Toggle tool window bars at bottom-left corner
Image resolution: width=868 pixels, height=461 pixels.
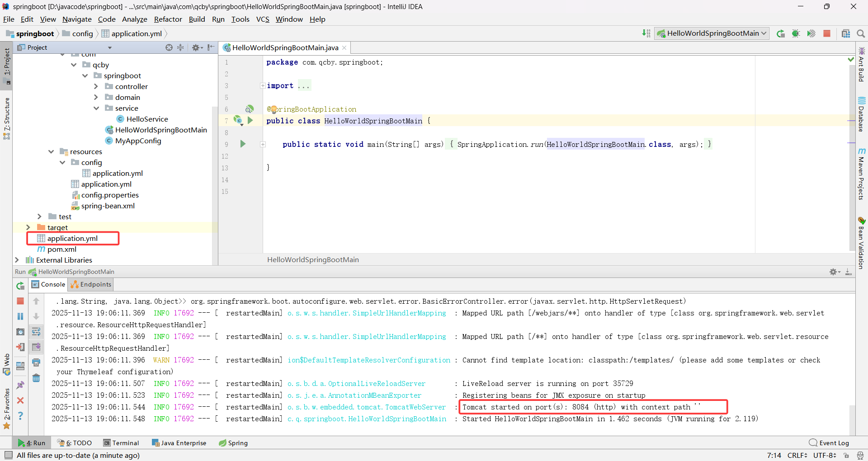click(x=8, y=455)
